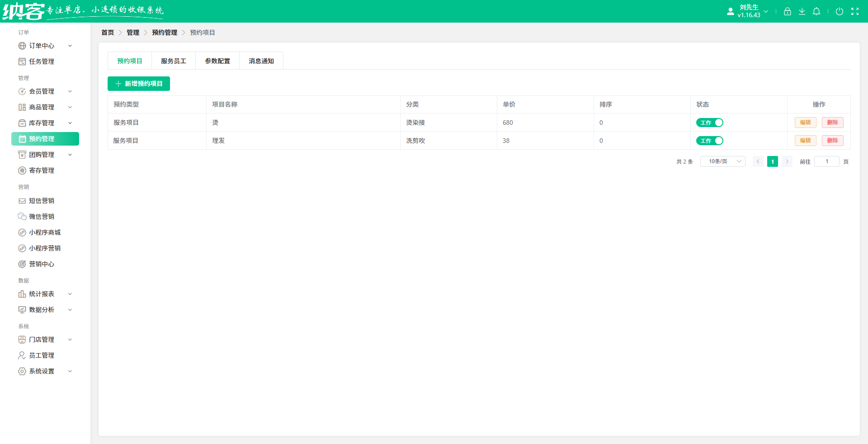Click the user avatar icon

click(731, 11)
